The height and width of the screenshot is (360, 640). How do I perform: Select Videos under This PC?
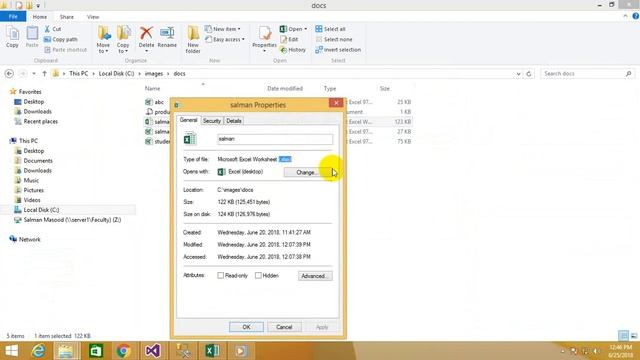tap(27, 200)
